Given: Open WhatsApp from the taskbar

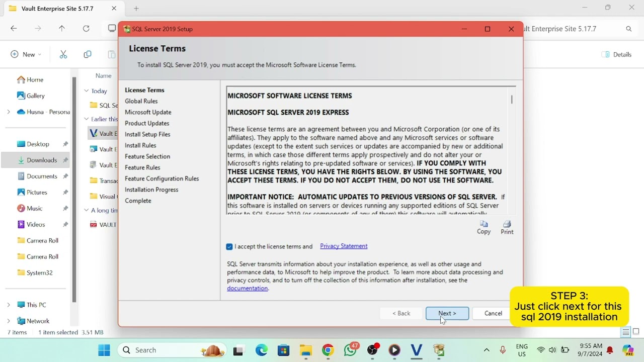Looking at the screenshot, I should pos(351,350).
